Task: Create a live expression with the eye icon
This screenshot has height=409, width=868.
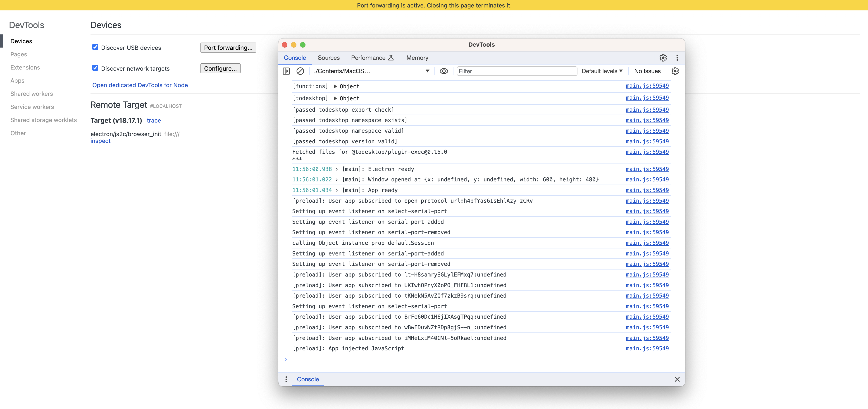Action: tap(444, 71)
